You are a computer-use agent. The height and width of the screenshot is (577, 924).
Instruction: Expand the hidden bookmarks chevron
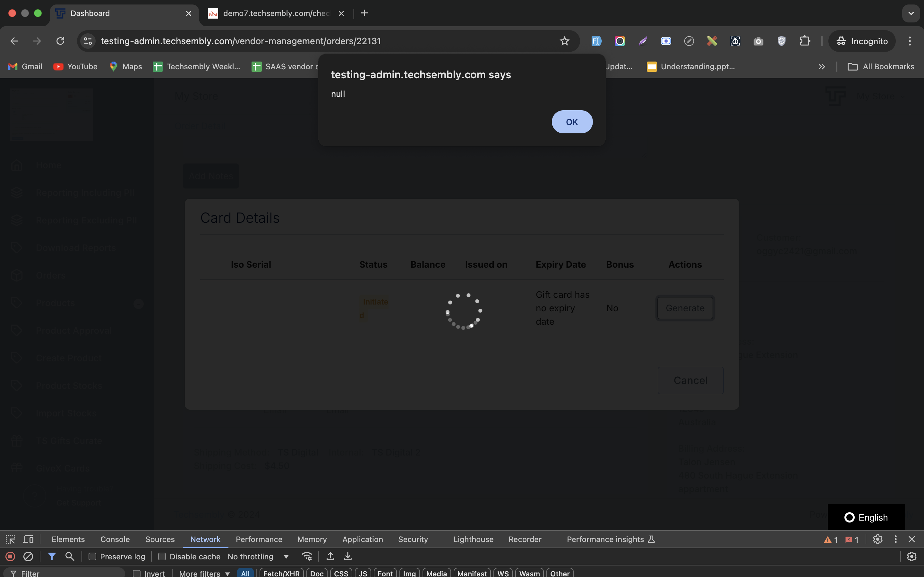coord(822,66)
